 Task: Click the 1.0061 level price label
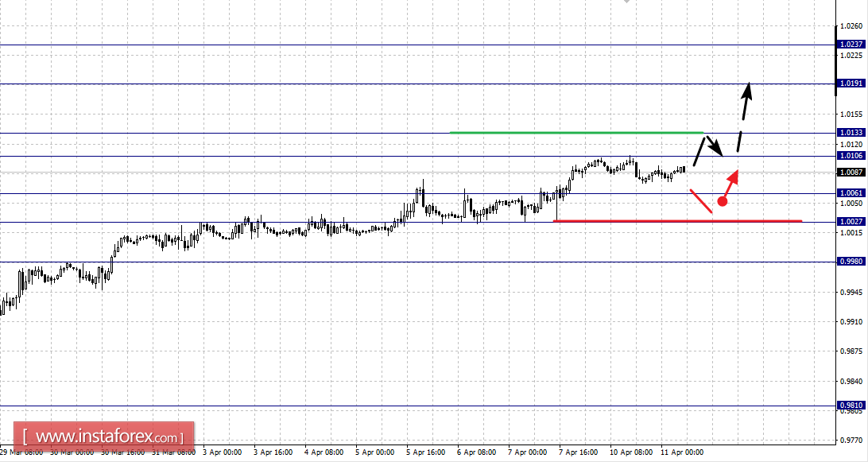(851, 192)
